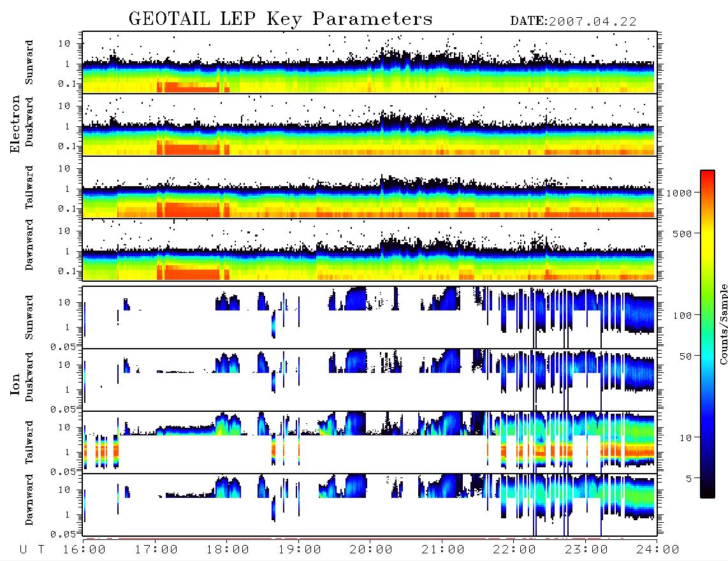This screenshot has height=561, width=728.
Task: Click the "GEOTAIL LEP Key Parameters" title
Action: (280, 19)
